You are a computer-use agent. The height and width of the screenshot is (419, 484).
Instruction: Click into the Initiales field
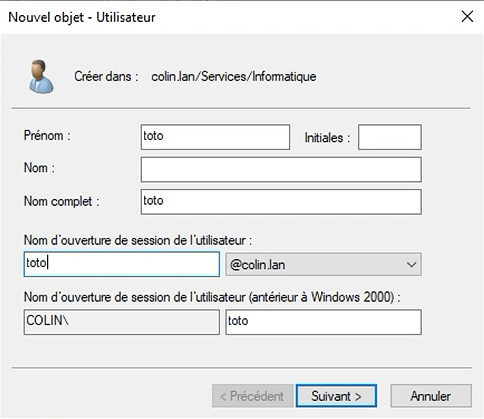(x=390, y=137)
